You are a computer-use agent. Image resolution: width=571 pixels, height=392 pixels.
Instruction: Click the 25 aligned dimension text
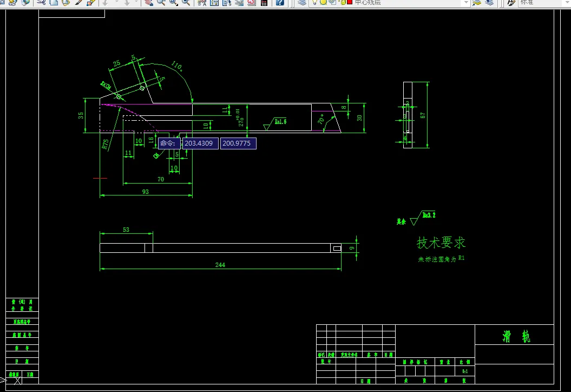pos(116,64)
